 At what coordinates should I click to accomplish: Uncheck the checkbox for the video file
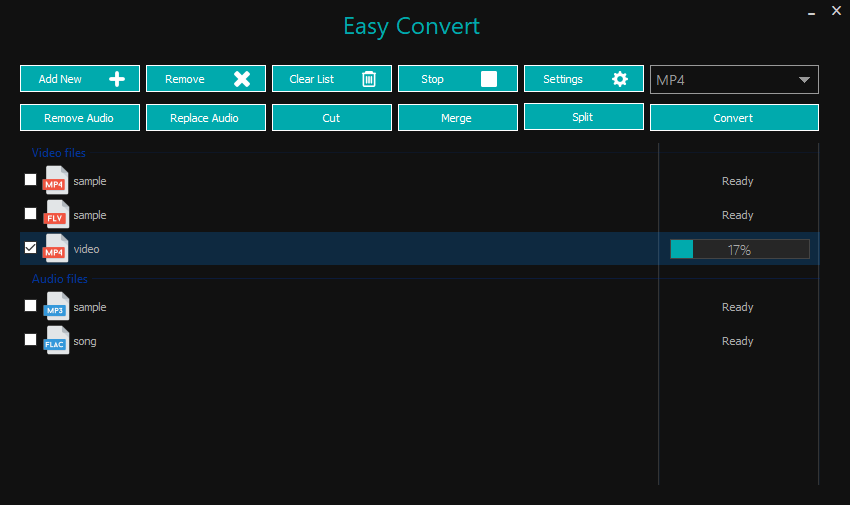tap(30, 248)
